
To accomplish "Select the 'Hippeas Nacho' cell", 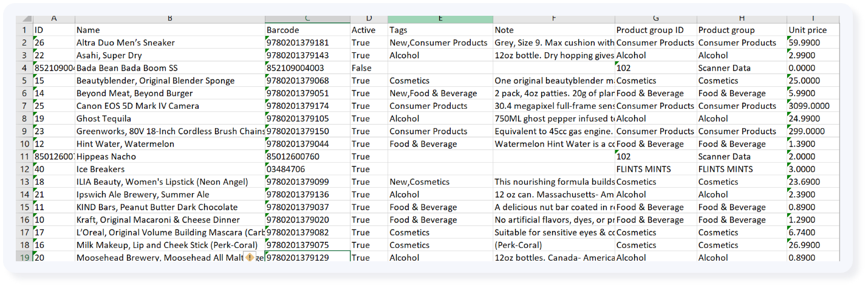I will pyautogui.click(x=170, y=156).
